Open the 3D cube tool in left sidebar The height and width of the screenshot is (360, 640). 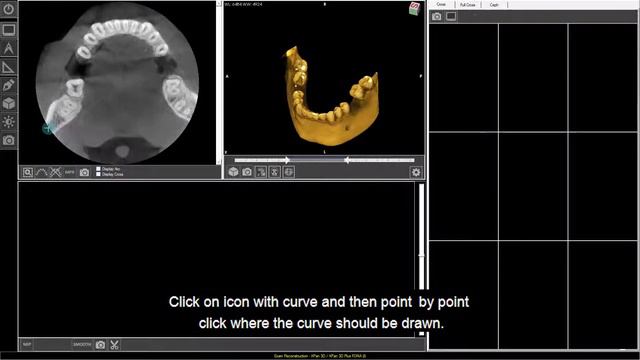[x=8, y=103]
